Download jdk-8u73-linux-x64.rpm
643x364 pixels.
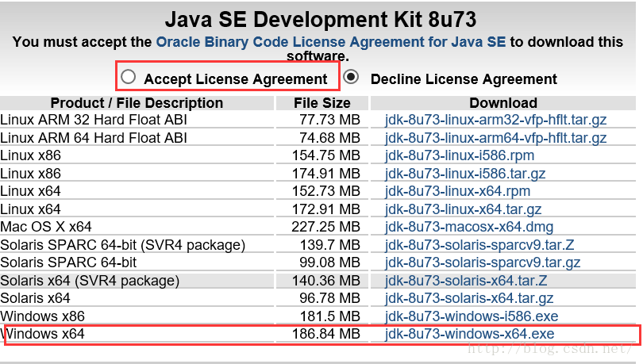click(457, 191)
